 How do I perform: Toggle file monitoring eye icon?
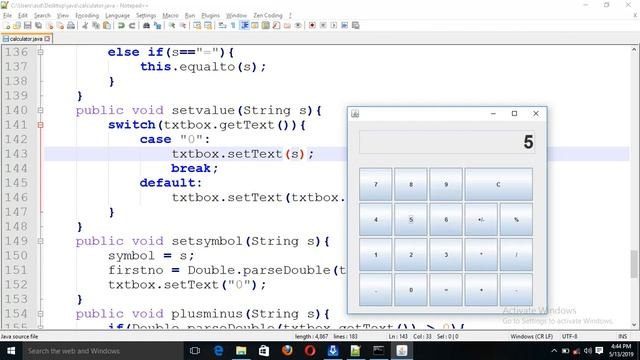pos(298,25)
